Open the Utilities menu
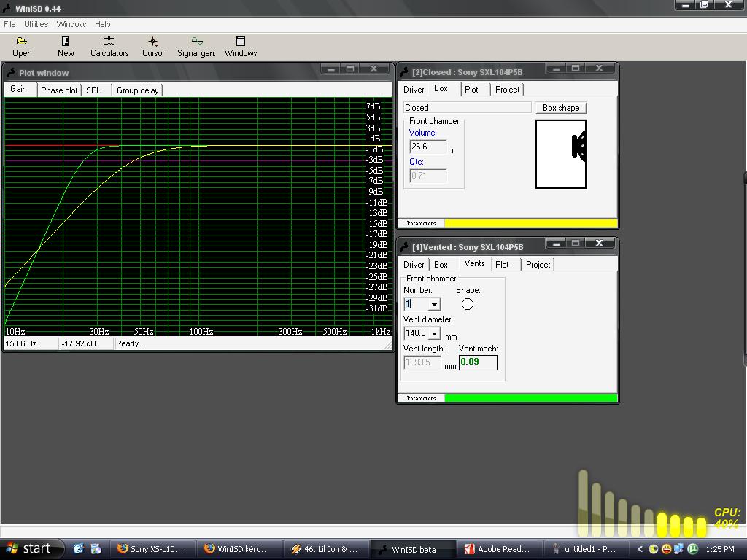This screenshot has width=747, height=560. [36, 24]
